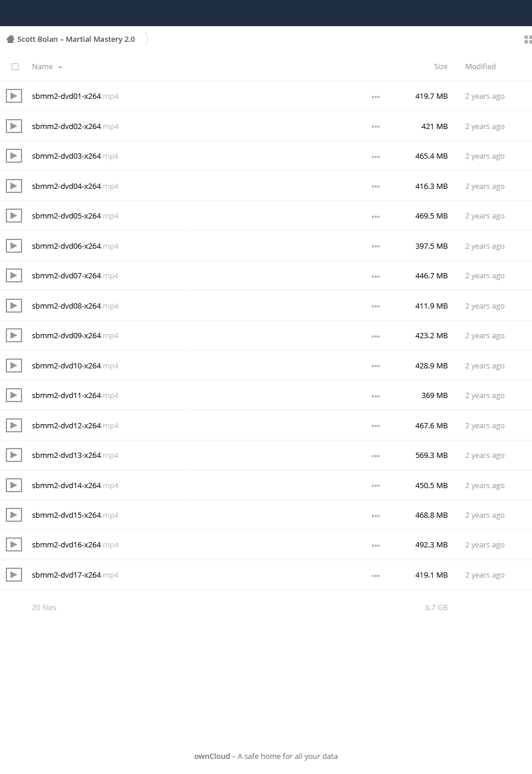Open the three-dot menu for sbmm2-dvd07-x264.mp4
The height and width of the screenshot is (774, 532).
pos(376,276)
